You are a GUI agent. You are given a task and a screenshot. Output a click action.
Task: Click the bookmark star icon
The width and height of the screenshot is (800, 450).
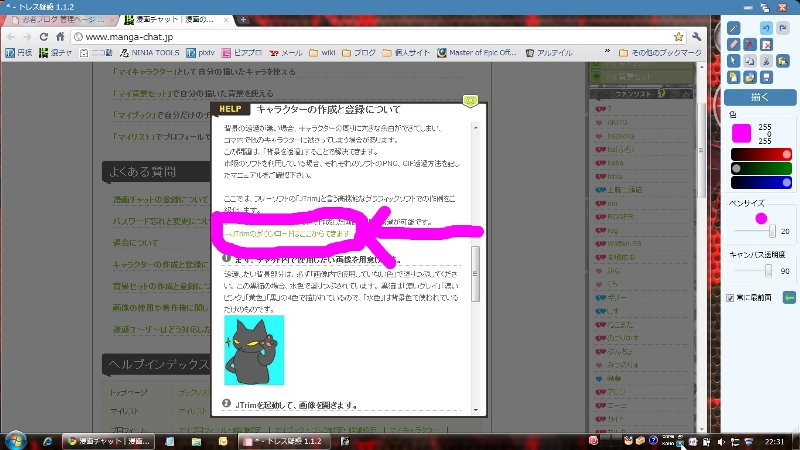pos(678,37)
